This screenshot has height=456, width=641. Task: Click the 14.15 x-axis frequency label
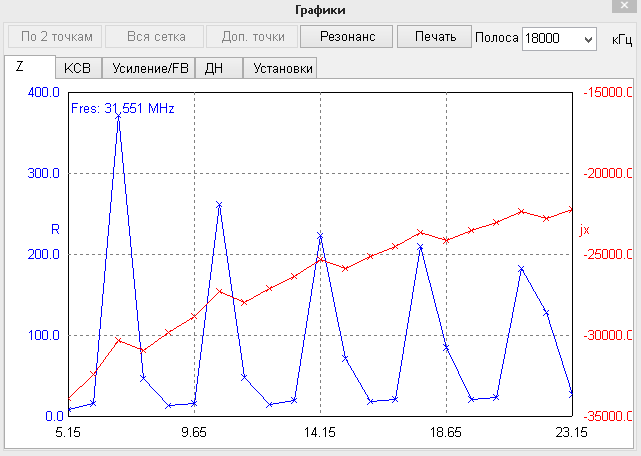320,433
